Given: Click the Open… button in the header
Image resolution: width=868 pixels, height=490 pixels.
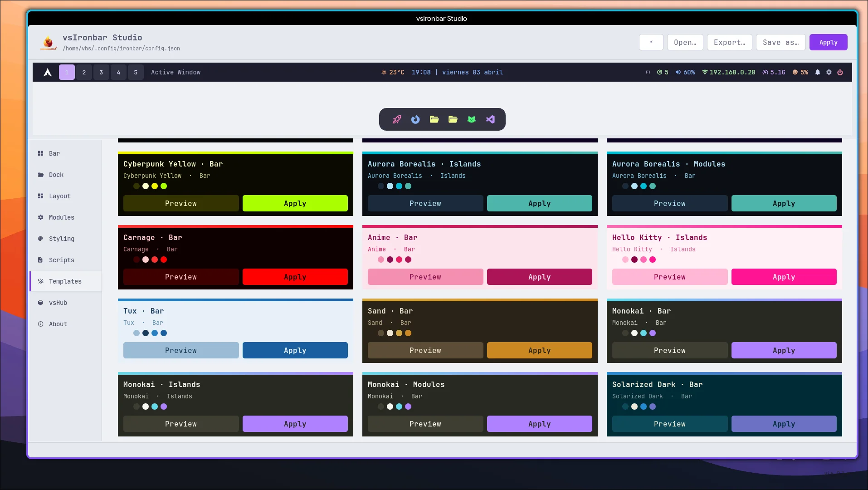Looking at the screenshot, I should pos(685,42).
